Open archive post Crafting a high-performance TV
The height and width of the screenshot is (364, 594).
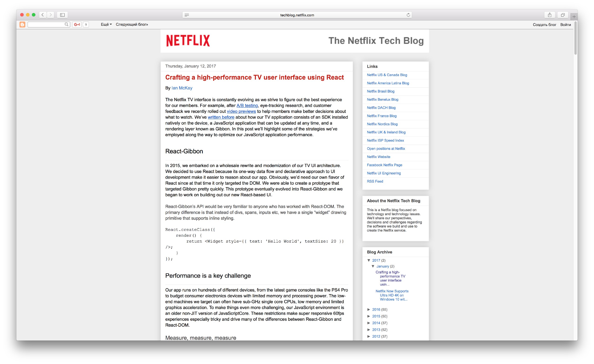tap(391, 278)
